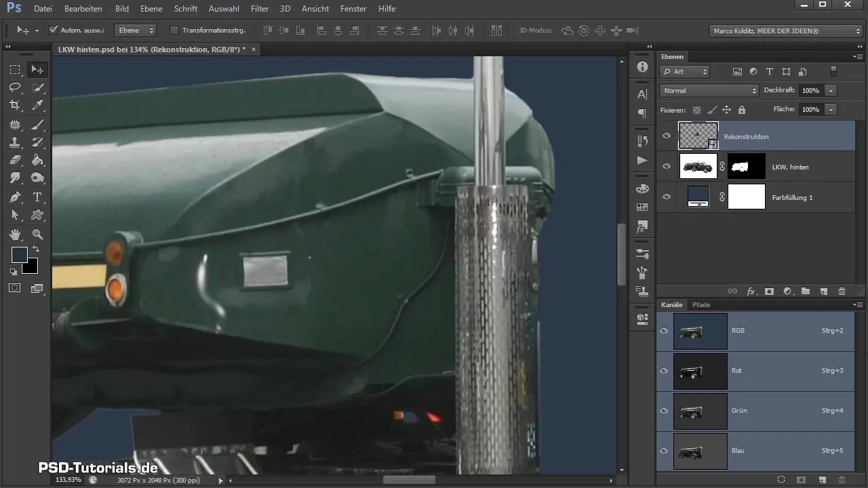Select the Path Selection tool
This screenshot has height=488, width=868.
pos(15,215)
